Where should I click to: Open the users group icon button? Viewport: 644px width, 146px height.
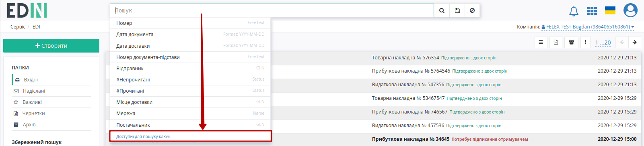(x=571, y=42)
